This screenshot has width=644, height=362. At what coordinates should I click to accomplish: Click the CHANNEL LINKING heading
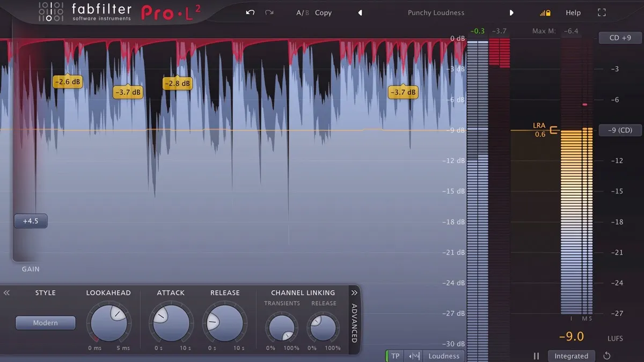click(x=303, y=293)
